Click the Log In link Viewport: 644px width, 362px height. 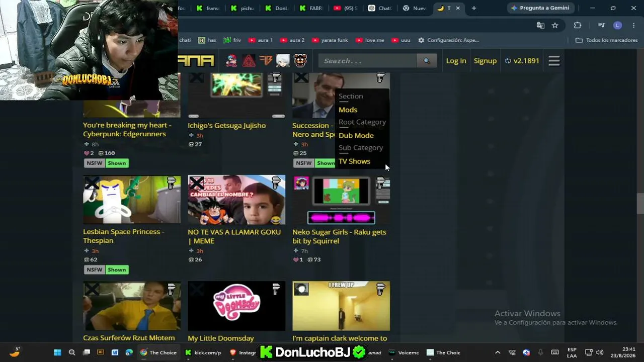coord(456,61)
